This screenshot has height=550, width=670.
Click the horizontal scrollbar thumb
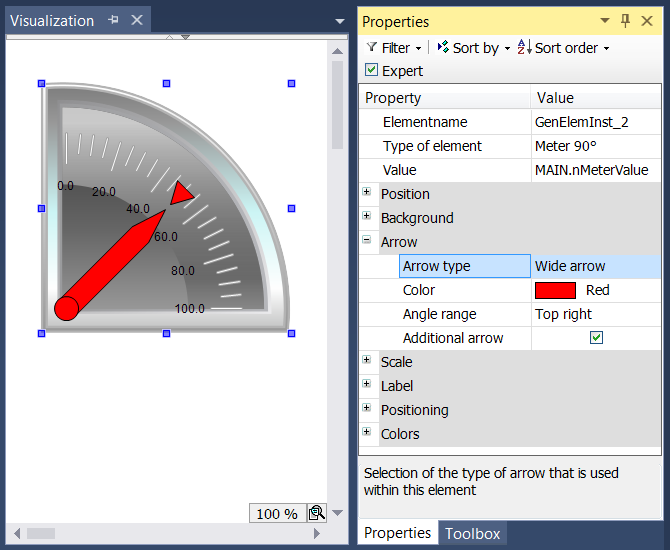pos(41,533)
